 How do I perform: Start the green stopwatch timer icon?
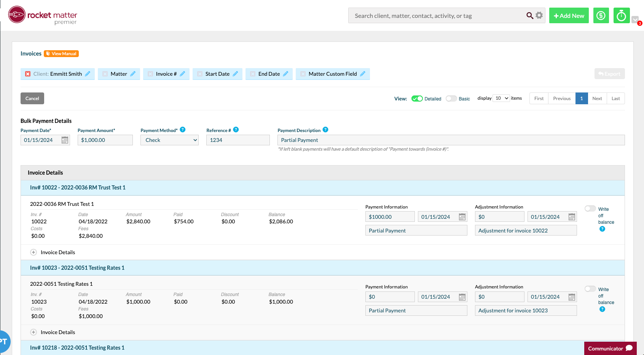(622, 16)
